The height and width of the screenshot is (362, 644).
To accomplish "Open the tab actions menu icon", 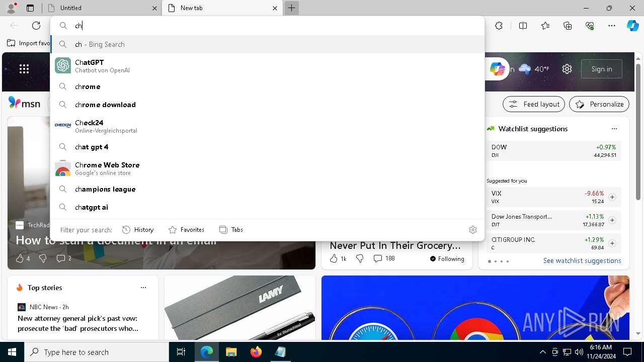I will (30, 8).
